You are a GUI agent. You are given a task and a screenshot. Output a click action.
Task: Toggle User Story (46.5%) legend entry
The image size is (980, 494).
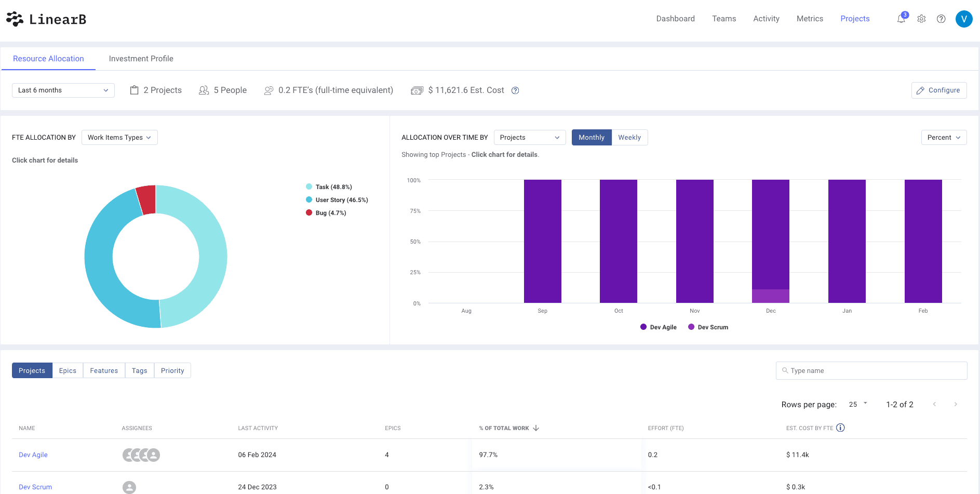(x=337, y=200)
